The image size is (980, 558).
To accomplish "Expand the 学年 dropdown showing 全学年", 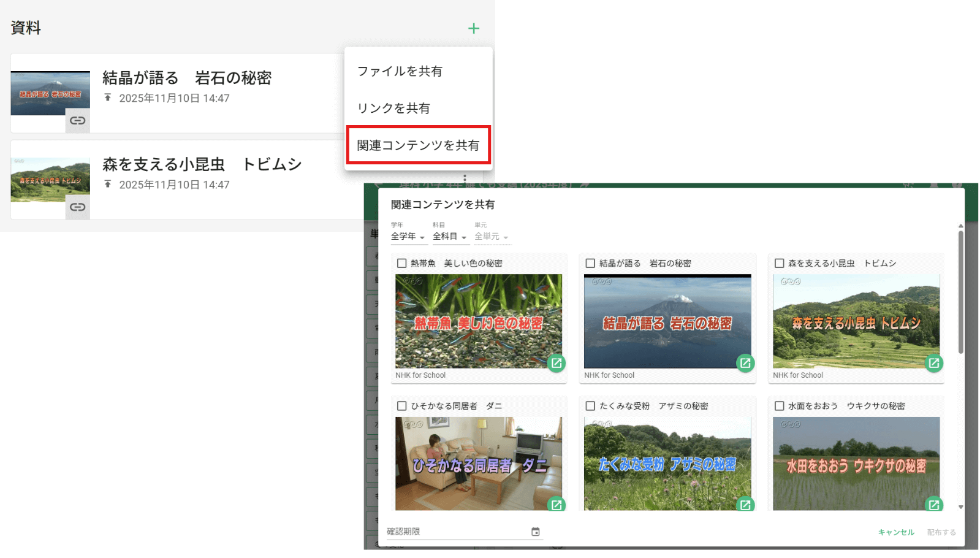I will coord(408,237).
